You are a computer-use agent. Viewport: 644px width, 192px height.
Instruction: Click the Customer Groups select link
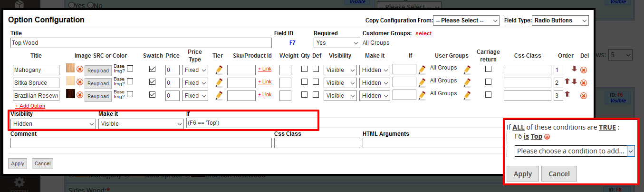click(423, 33)
